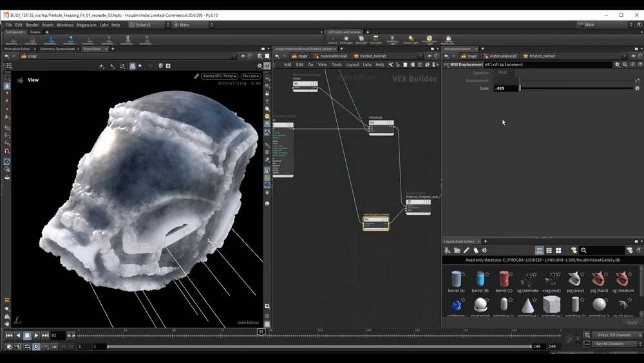Viewport: 644px width, 363px height.
Task: Favorite the barrel (A) asset star
Action: 463,274
